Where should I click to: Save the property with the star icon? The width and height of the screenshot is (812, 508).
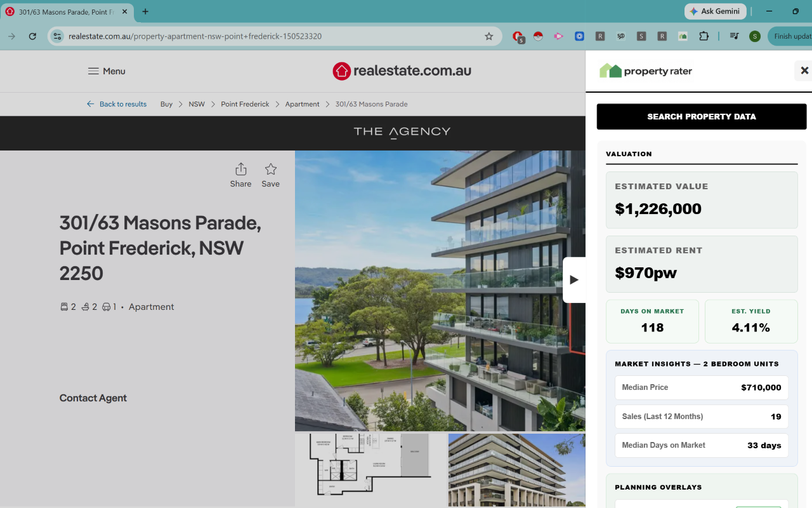pyautogui.click(x=271, y=169)
